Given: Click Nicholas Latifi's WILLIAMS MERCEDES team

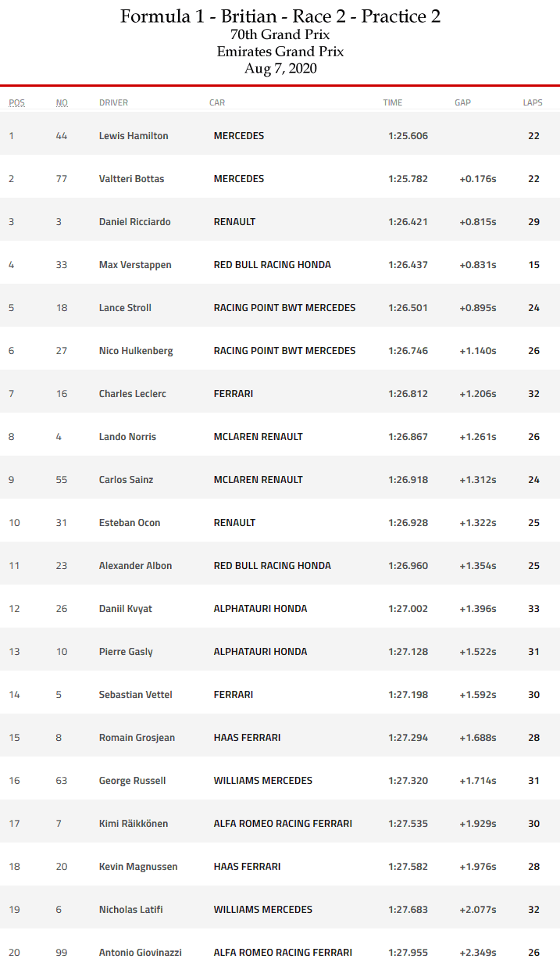Looking at the screenshot, I should (262, 910).
